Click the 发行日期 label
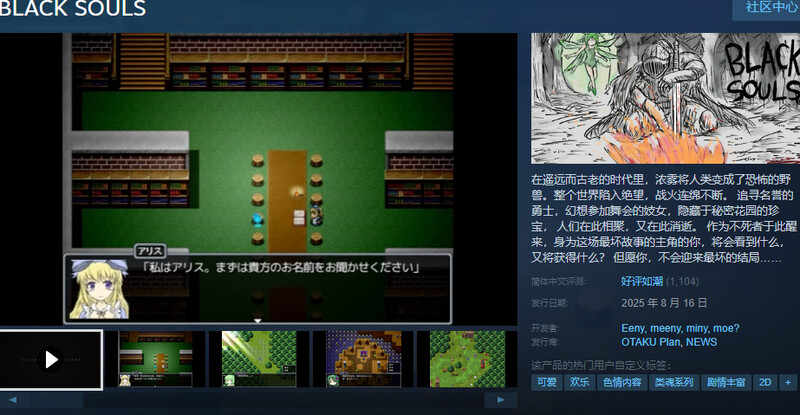 pos(549,303)
